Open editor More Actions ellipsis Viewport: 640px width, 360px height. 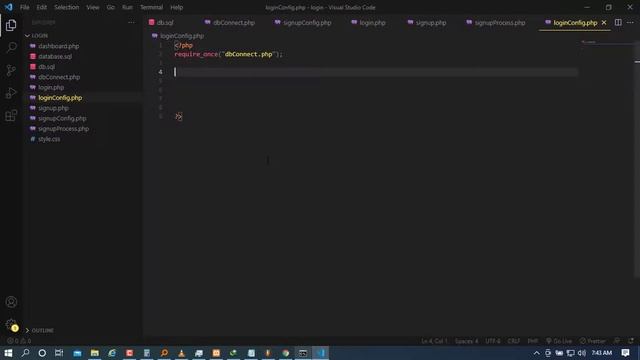pos(630,22)
